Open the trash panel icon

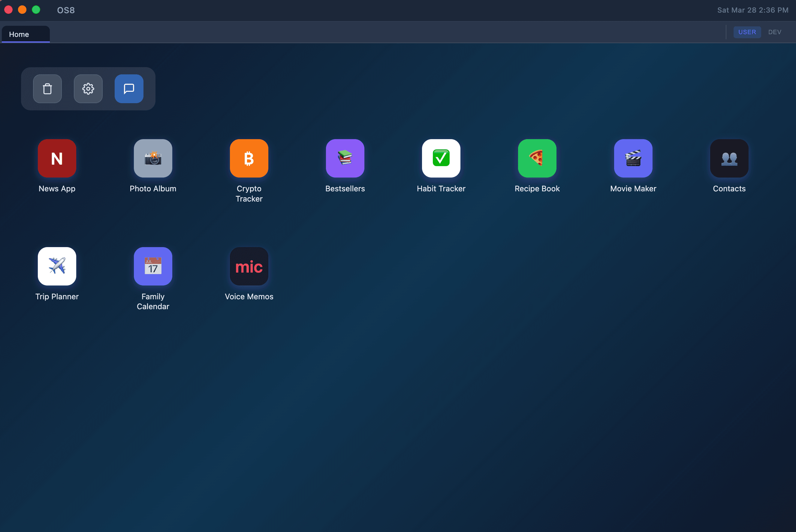coord(47,88)
